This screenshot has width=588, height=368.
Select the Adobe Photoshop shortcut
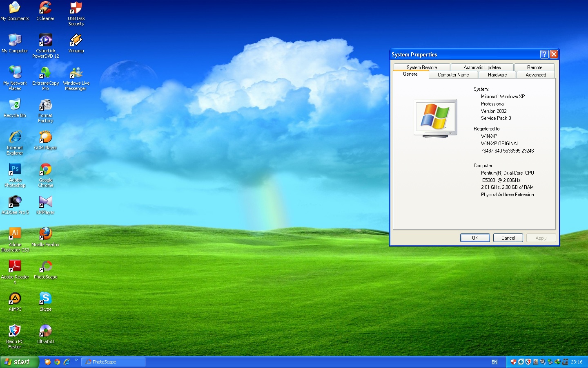click(x=15, y=175)
